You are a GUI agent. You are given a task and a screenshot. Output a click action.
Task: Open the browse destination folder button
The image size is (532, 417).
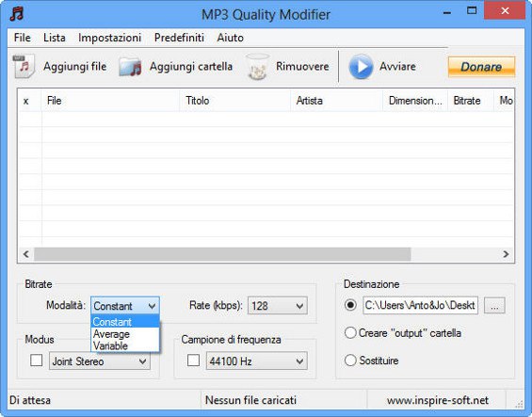point(494,306)
